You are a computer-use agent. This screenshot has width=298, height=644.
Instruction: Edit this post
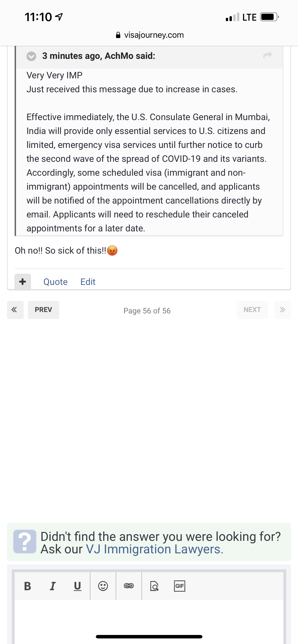[88, 282]
